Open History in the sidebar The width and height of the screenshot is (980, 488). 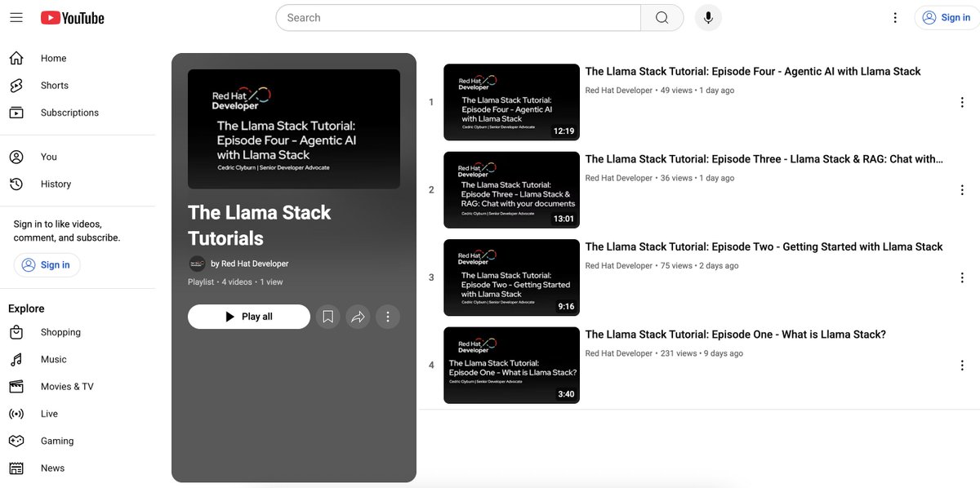click(78, 184)
